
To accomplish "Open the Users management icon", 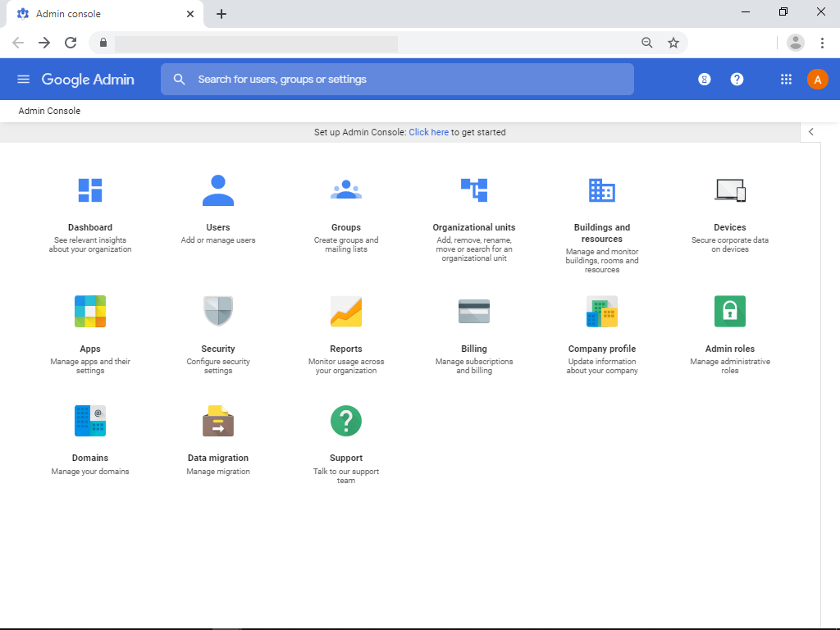I will [x=218, y=189].
